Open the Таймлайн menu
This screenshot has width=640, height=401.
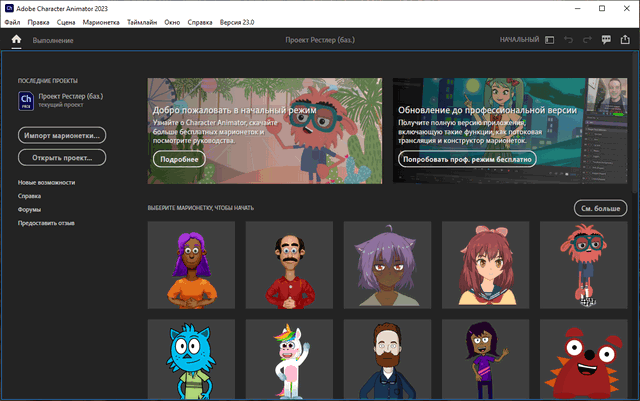161,21
